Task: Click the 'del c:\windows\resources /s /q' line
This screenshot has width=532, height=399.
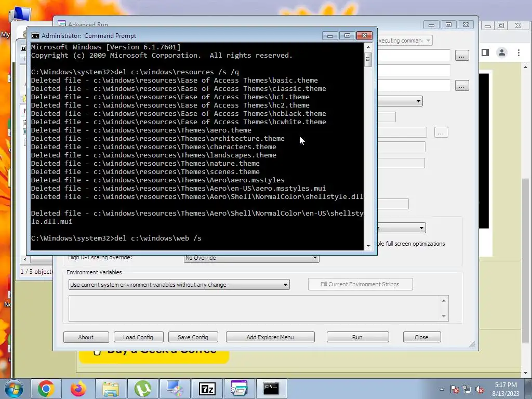Action: (135, 72)
